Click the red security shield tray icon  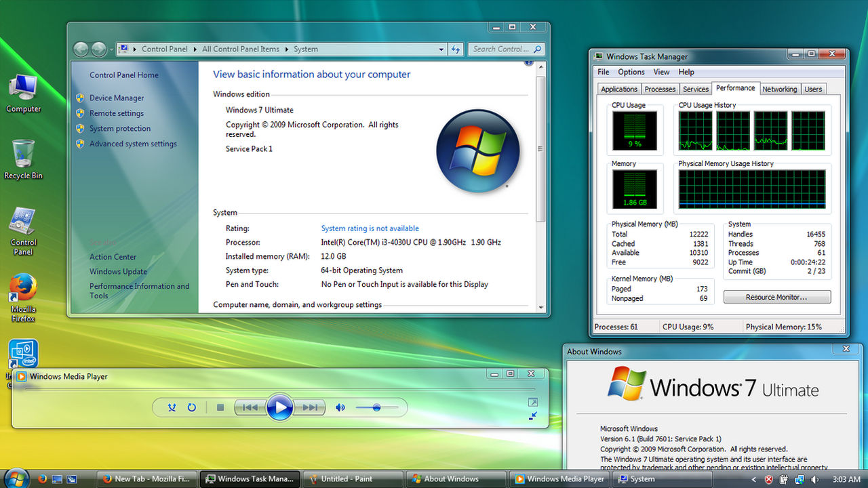769,479
